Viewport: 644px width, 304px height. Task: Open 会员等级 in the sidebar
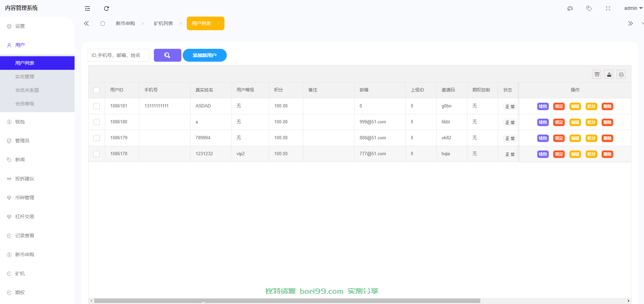click(37, 104)
